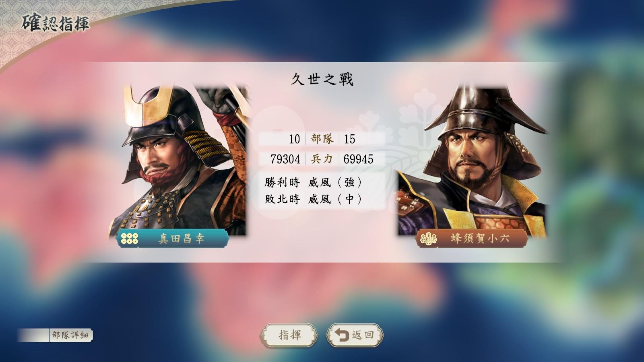Image resolution: width=644 pixels, height=362 pixels.
Task: Click the blank key hint beside 部隊詳細
Action: pos(33,335)
